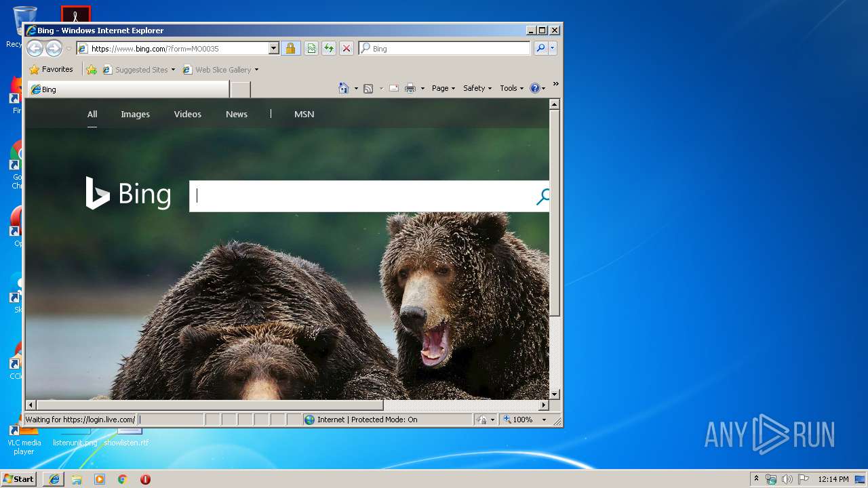Open the Tools menu
Screen dimensions: 868x488
click(x=512, y=88)
